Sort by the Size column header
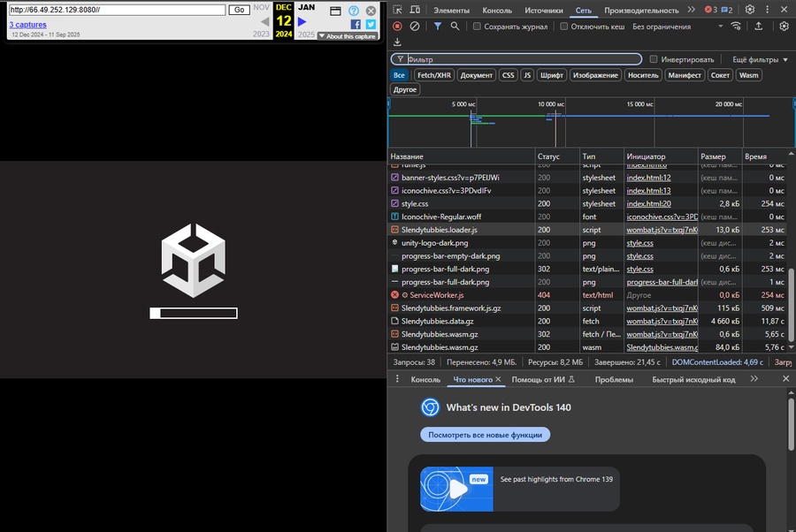796x532 pixels. (719, 156)
